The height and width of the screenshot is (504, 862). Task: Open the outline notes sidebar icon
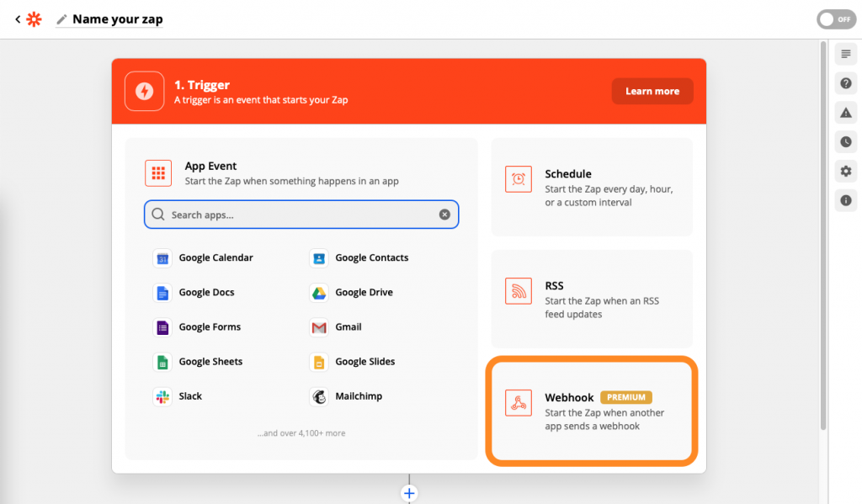[845, 54]
